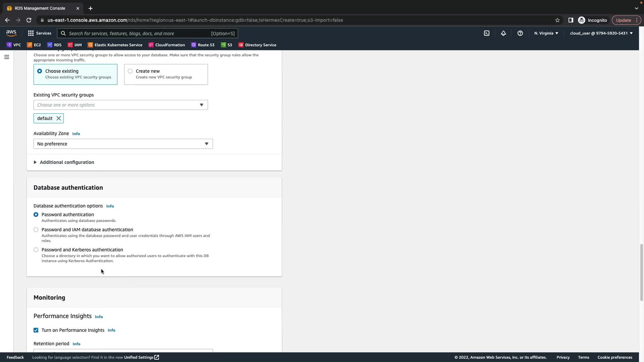Select Create new VPC security group
This screenshot has height=362, width=644.
click(130, 71)
